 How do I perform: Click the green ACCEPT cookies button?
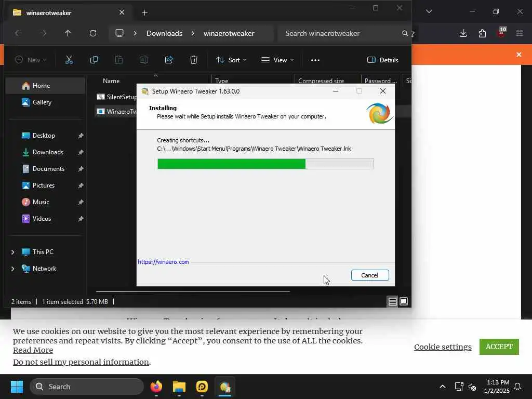click(499, 347)
